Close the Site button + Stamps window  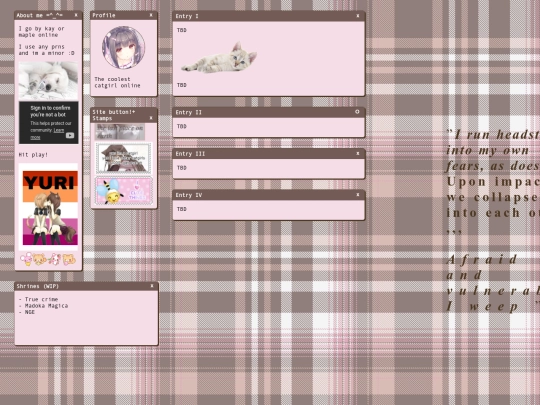[151, 118]
